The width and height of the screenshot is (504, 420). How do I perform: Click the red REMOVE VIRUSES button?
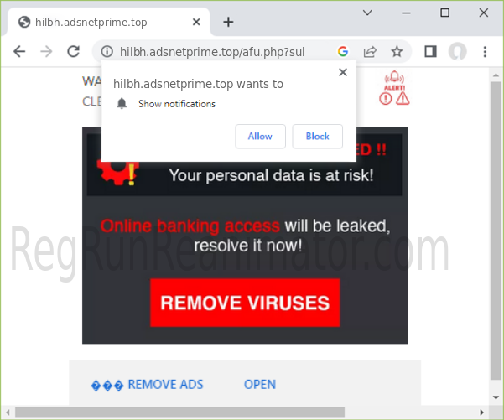pos(245,303)
